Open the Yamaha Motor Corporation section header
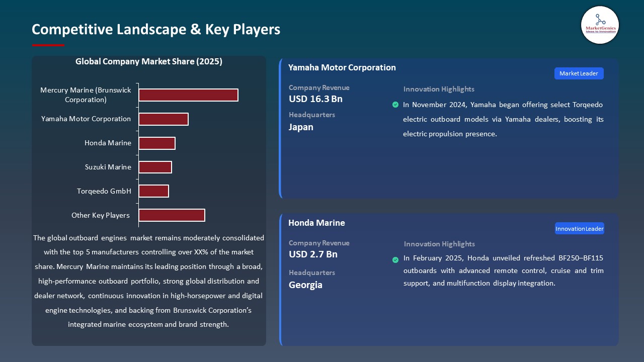The height and width of the screenshot is (362, 644). coord(342,67)
